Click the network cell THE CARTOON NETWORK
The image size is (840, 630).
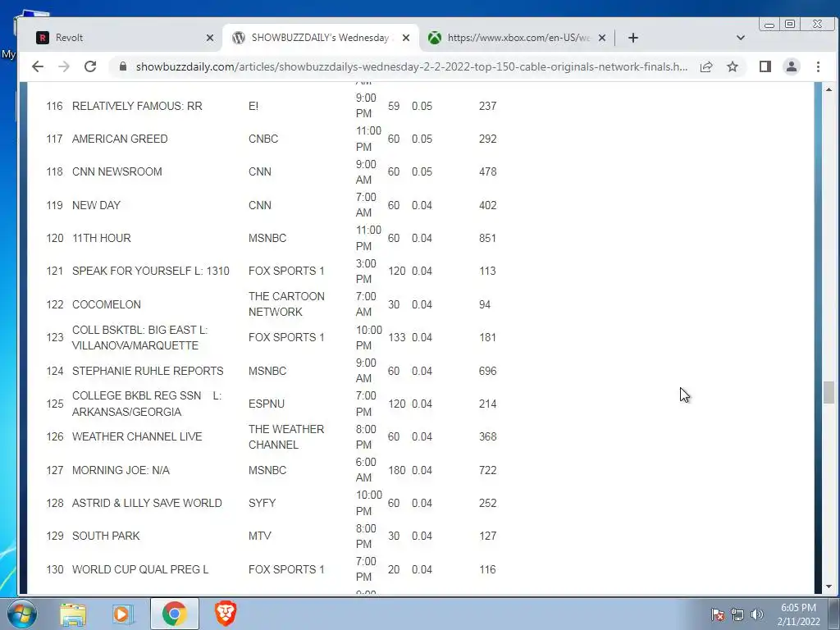[x=286, y=304]
